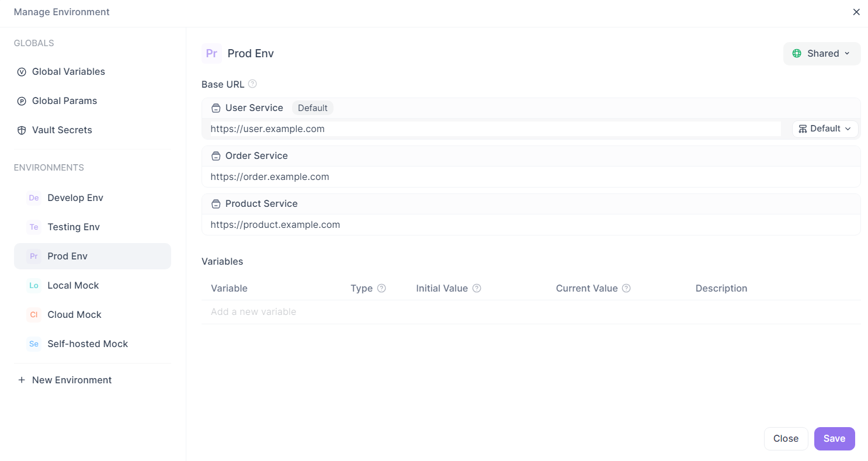Edit the product.example.com URL field
Screen dimensions: 868x461
click(x=531, y=224)
